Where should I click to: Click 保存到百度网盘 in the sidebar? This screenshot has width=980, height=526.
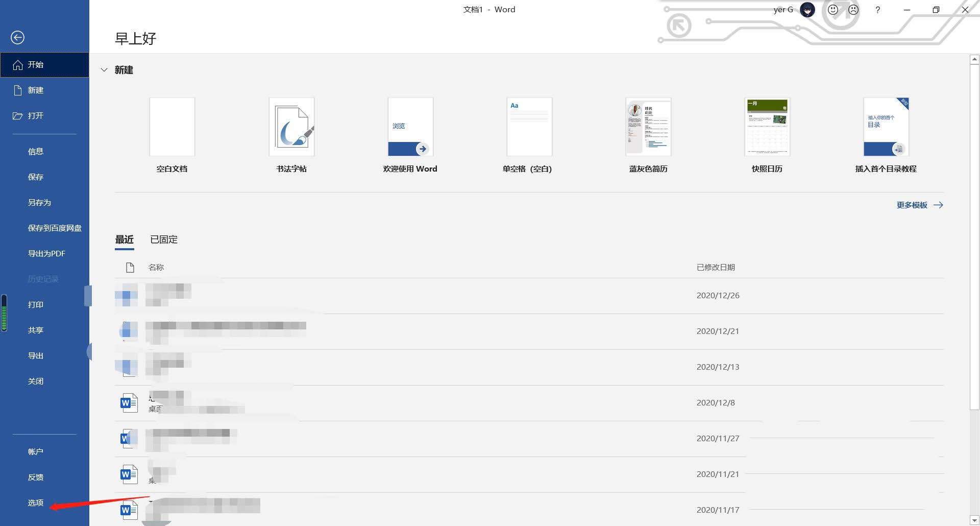[x=54, y=228]
